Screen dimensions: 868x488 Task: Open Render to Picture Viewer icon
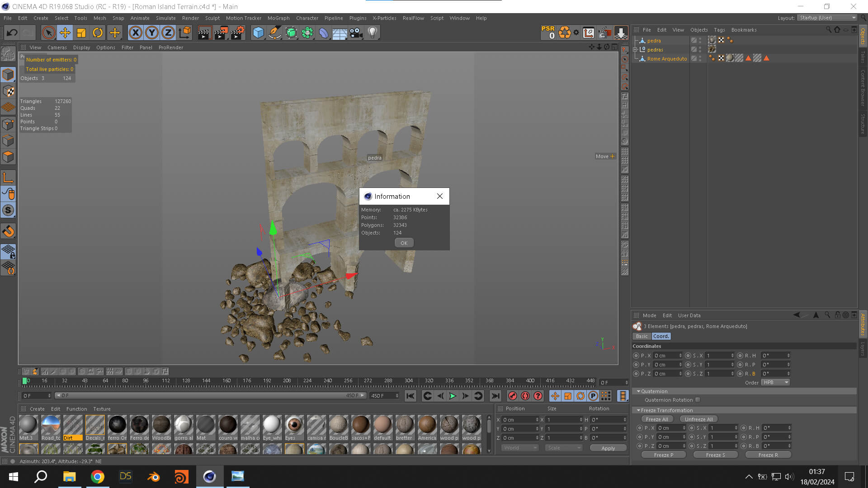click(x=221, y=33)
